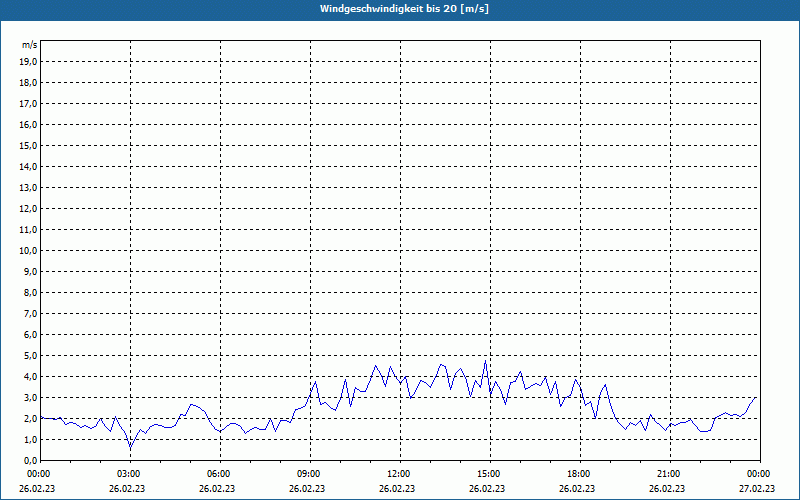This screenshot has width=800, height=500.
Task: Click the 15,0 y-axis label
Action: (x=28, y=145)
